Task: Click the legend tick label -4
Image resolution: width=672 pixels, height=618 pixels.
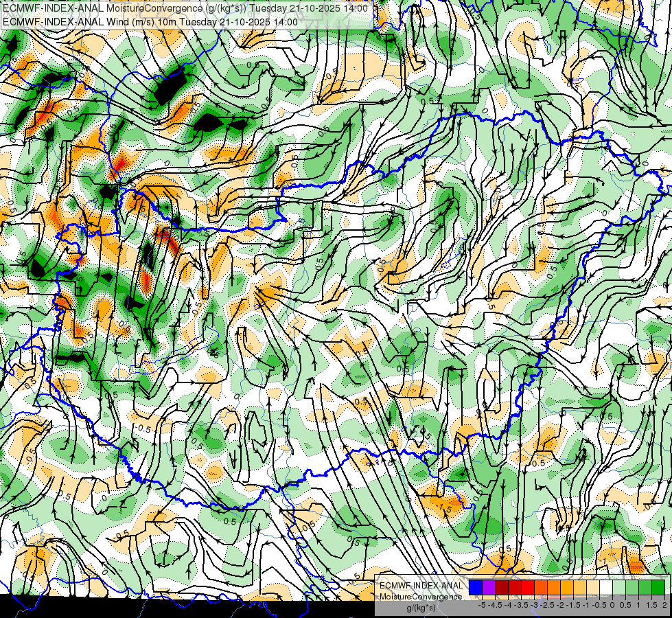Action: (x=508, y=605)
